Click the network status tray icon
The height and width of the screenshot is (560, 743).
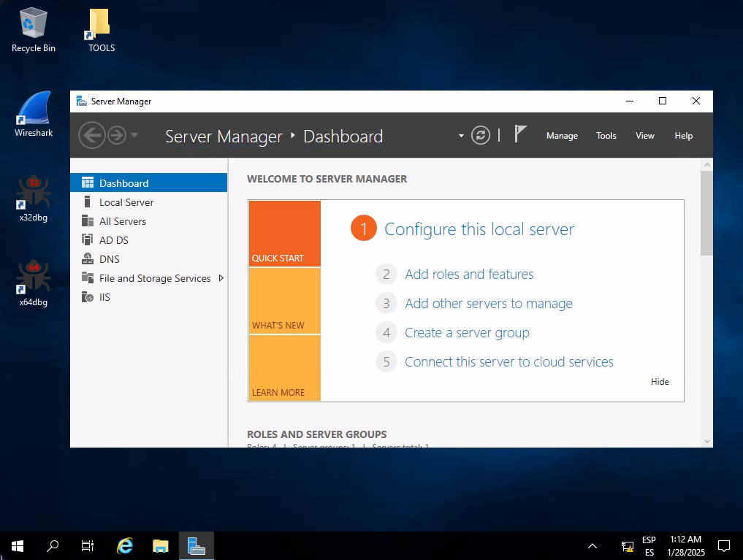628,546
